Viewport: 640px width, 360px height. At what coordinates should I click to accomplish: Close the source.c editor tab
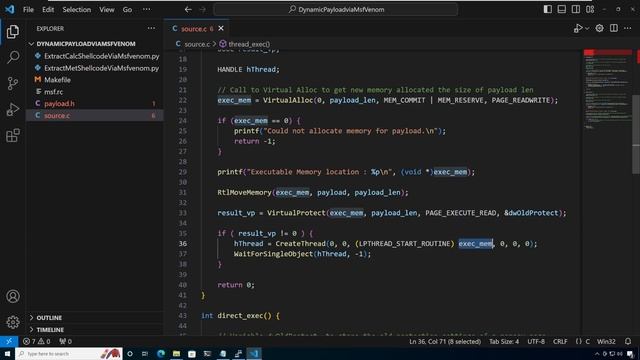[221, 28]
